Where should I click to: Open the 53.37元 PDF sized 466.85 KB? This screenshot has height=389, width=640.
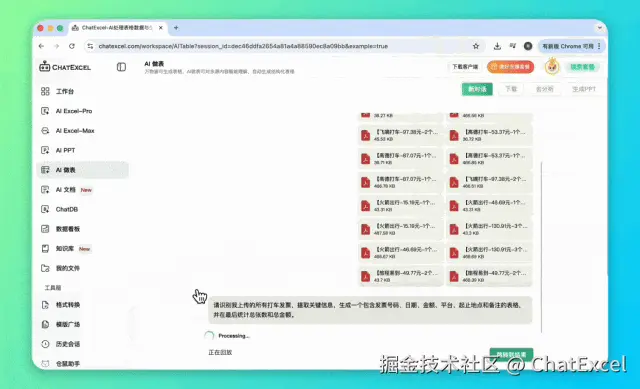click(489, 158)
